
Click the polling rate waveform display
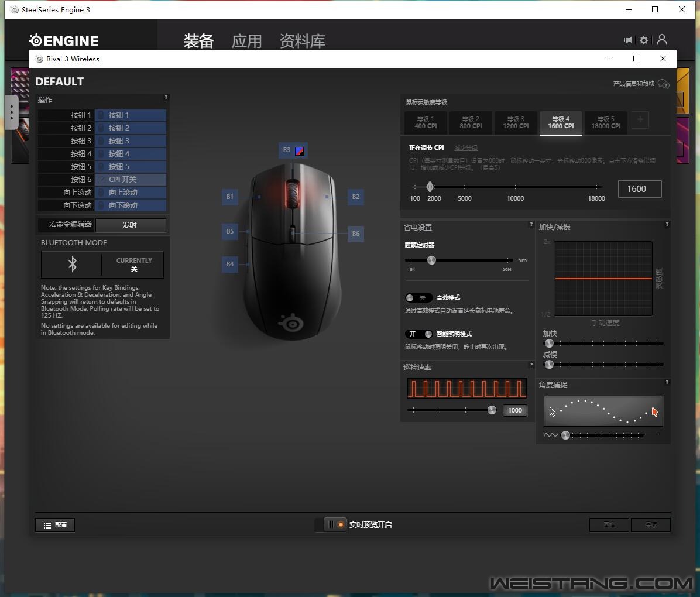(467, 389)
